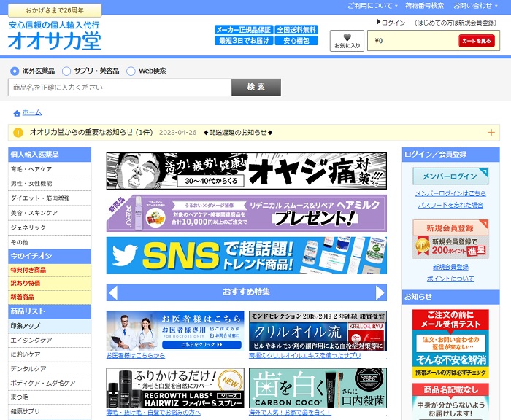511x420 pixels.
Task: Select the 海外医薬品 radio button
Action: pos(15,71)
